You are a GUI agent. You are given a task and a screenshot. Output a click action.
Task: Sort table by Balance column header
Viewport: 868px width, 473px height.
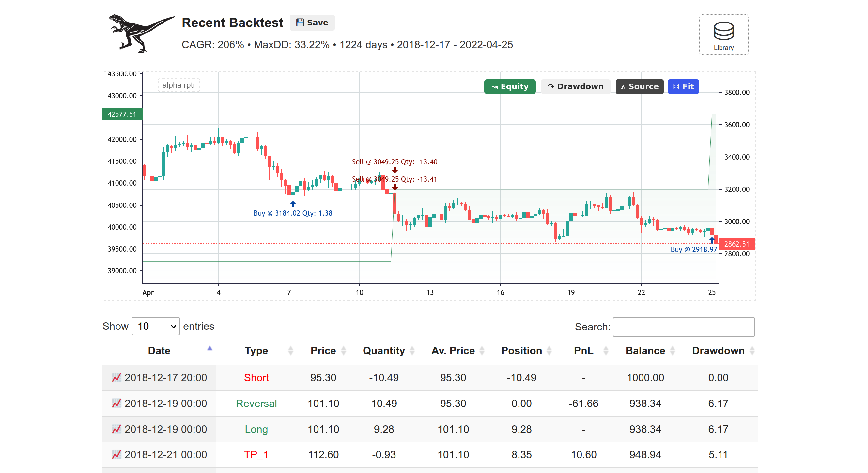click(645, 351)
